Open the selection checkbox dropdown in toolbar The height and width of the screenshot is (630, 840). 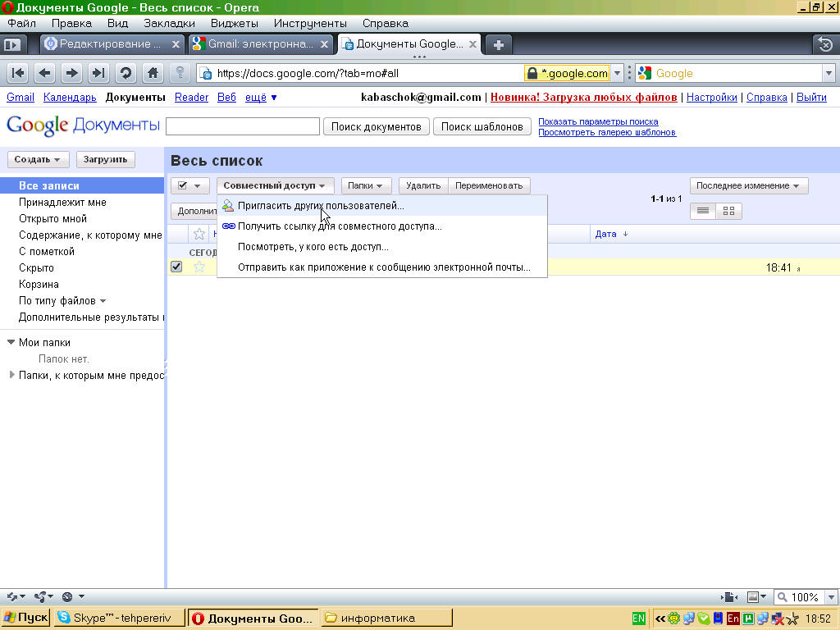click(x=189, y=186)
